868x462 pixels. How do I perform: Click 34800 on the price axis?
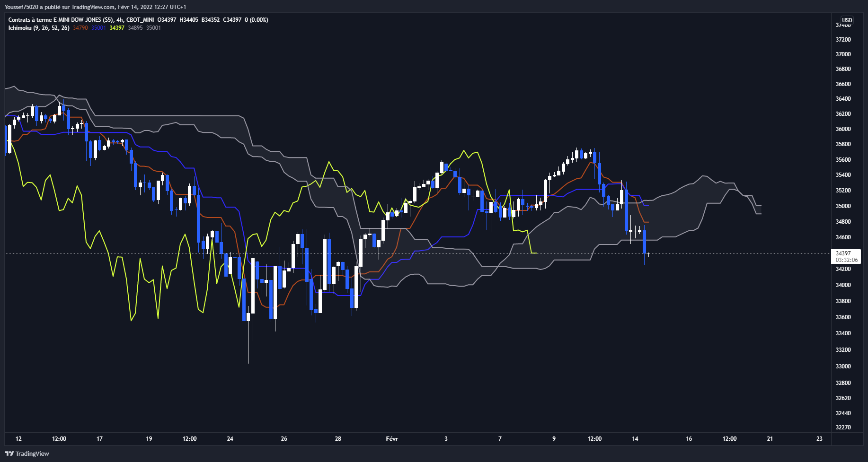click(843, 222)
